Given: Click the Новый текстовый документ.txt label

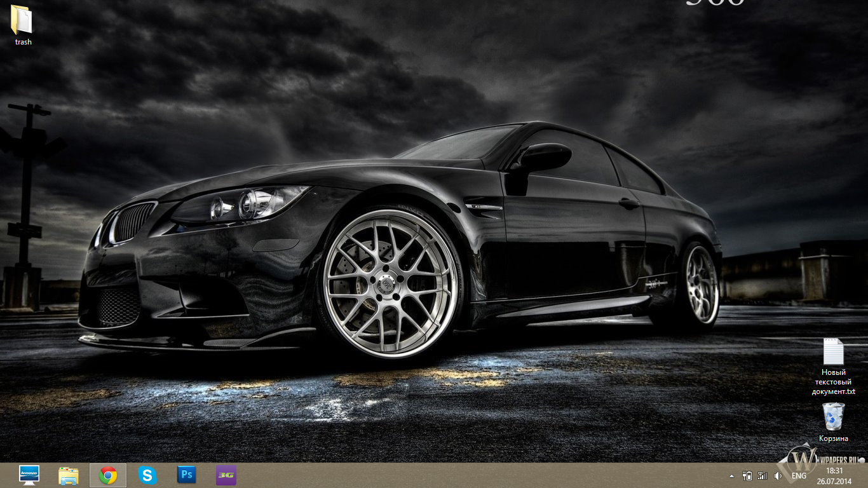Looking at the screenshot, I should coord(834,382).
